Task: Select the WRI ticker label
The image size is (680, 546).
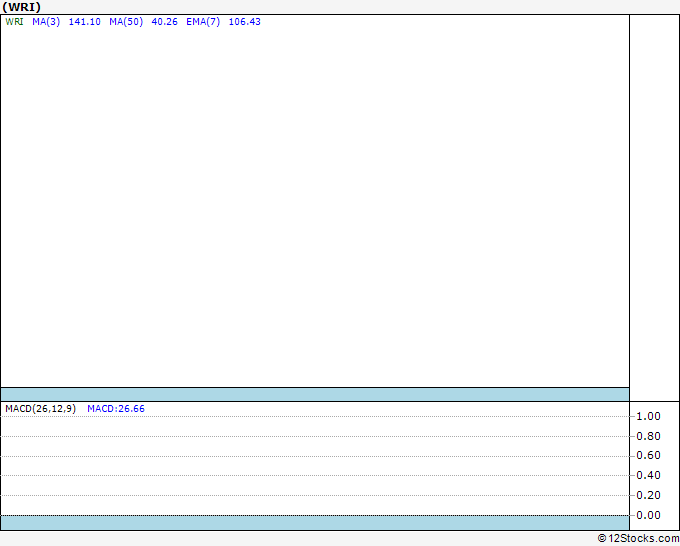Action: [x=14, y=22]
